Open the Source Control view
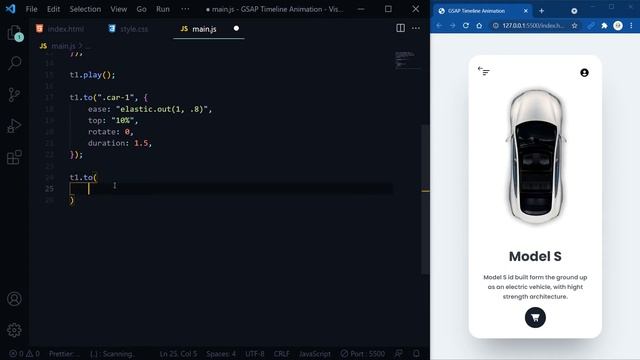This screenshot has height=360, width=640. (x=14, y=95)
